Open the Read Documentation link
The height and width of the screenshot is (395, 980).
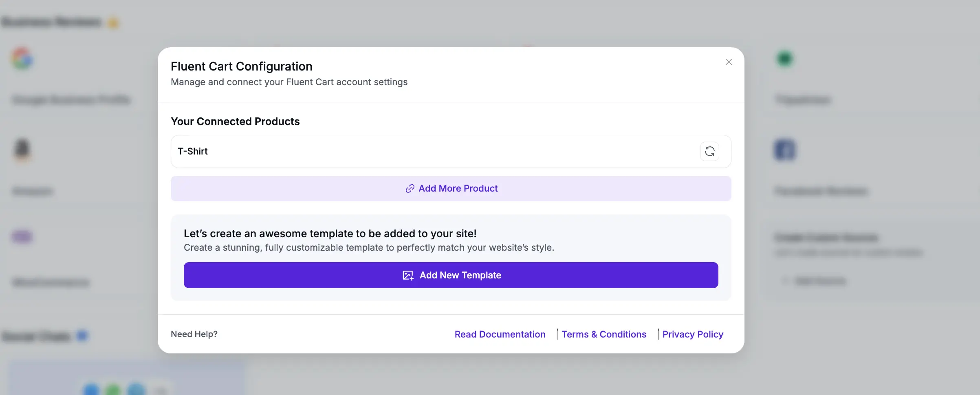[500, 334]
